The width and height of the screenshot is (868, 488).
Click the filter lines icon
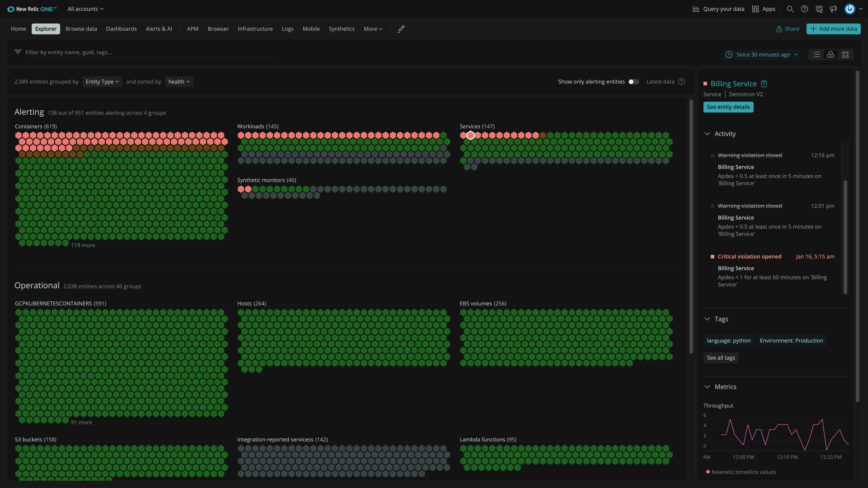18,52
